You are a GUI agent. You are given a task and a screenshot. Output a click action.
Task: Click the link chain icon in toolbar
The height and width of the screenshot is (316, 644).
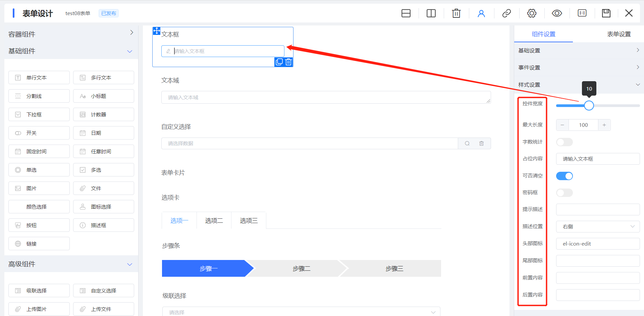[506, 13]
